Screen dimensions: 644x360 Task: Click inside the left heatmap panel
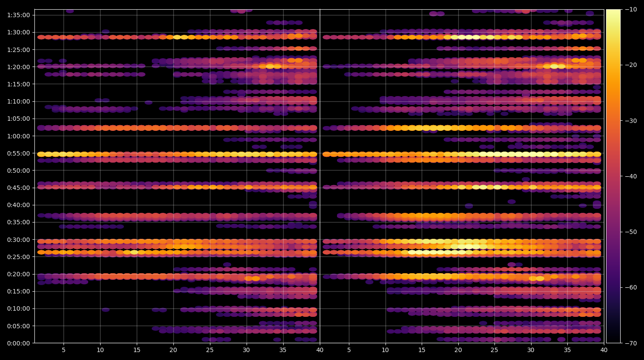click(x=177, y=176)
